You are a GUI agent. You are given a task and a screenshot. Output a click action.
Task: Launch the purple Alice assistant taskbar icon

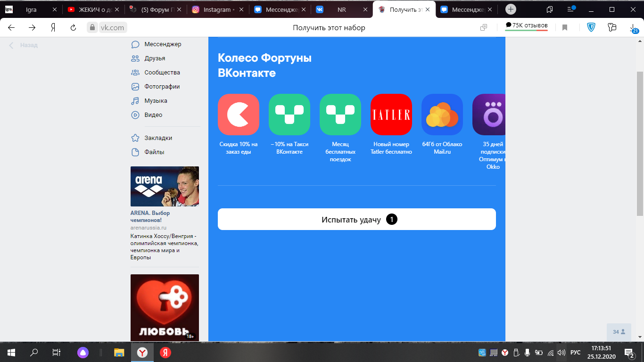[x=83, y=352]
